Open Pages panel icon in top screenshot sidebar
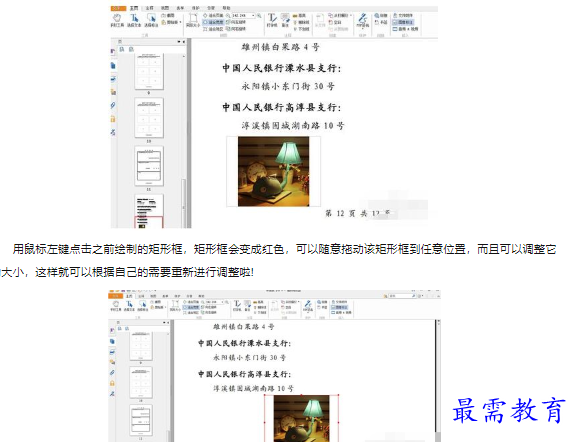This screenshot has height=442, width=574. (x=113, y=65)
